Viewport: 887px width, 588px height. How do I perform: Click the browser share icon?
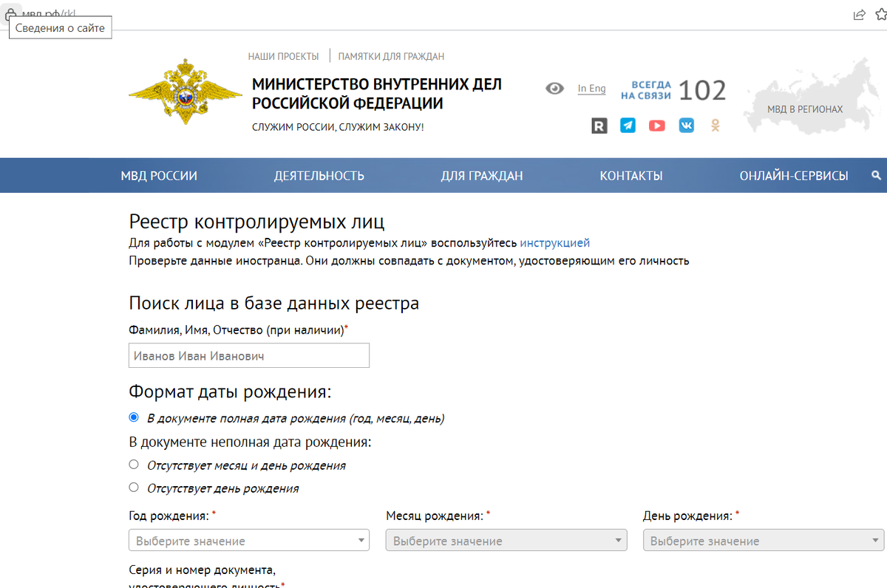coord(859,14)
